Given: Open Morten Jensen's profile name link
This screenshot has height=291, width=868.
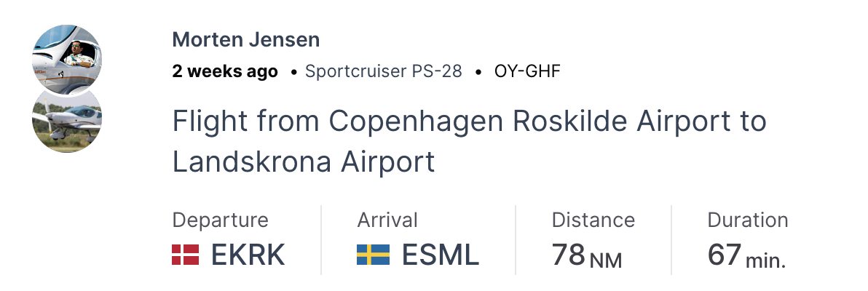Looking at the screenshot, I should [246, 40].
